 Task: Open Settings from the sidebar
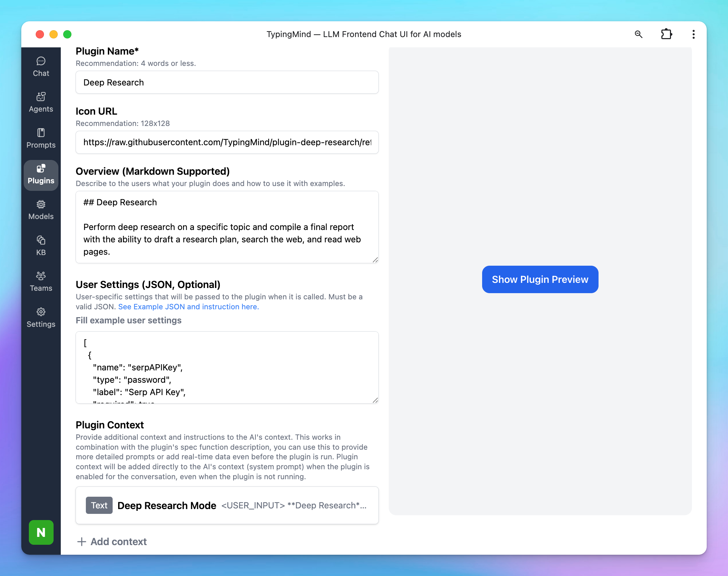click(41, 318)
